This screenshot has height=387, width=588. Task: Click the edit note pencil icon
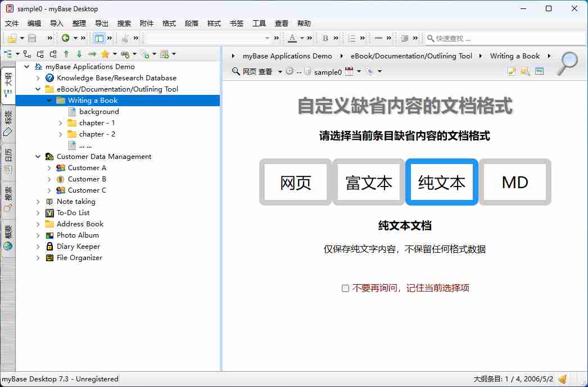coord(512,71)
